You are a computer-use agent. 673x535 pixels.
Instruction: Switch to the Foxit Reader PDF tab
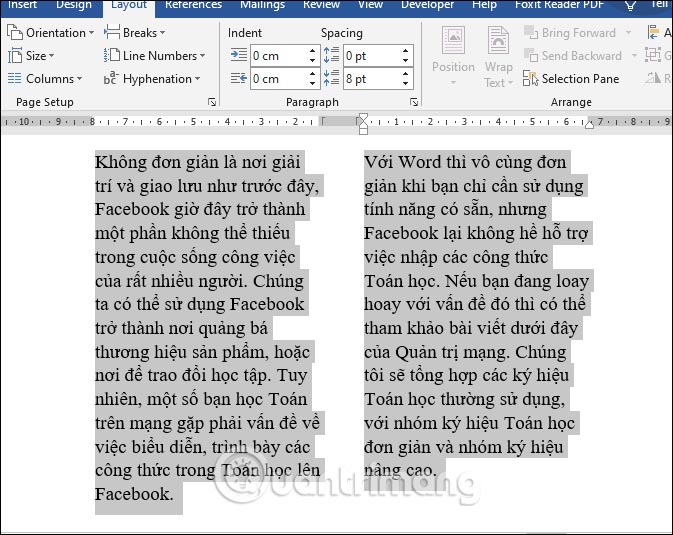click(x=559, y=5)
